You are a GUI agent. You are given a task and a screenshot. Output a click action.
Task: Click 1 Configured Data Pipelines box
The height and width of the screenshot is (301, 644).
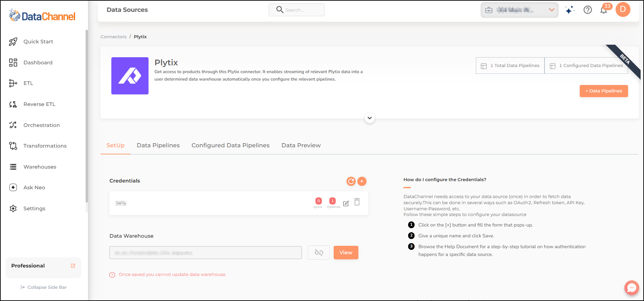point(586,66)
